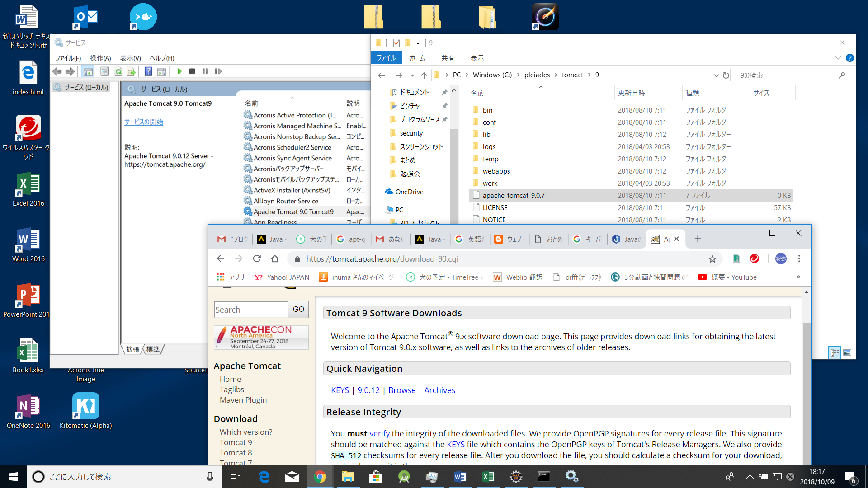Screen dimensions: 868x488
Task: Open Microsoft Edge from the taskbar
Action: click(x=264, y=477)
